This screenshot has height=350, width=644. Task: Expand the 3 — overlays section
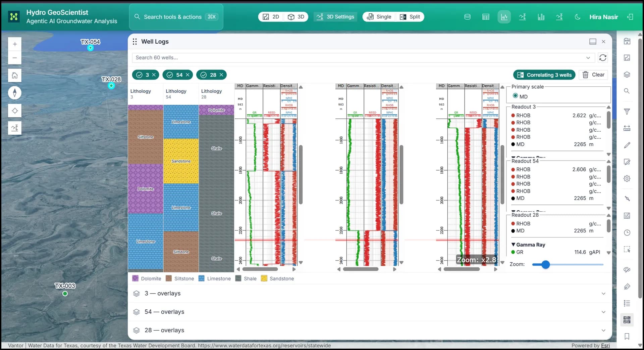(x=370, y=294)
